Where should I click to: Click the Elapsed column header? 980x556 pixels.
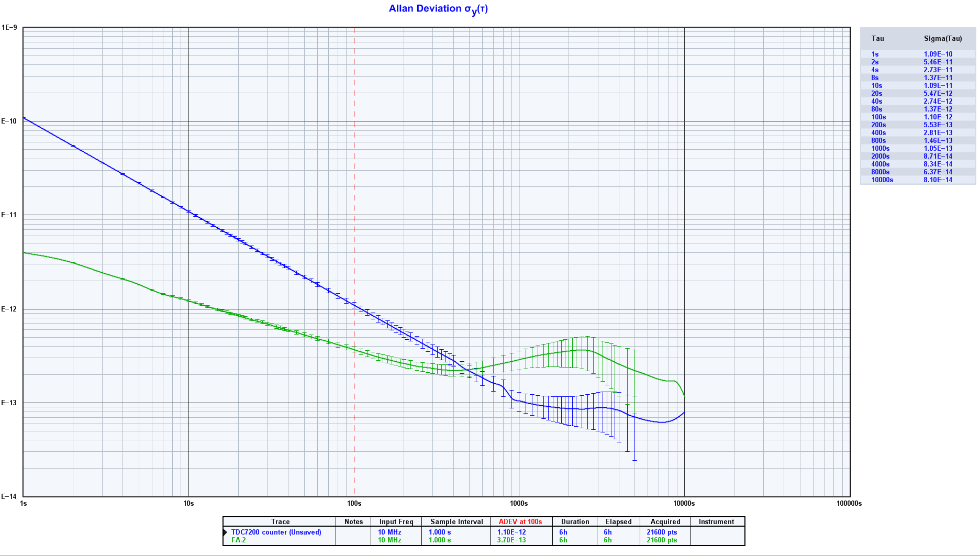click(x=618, y=521)
